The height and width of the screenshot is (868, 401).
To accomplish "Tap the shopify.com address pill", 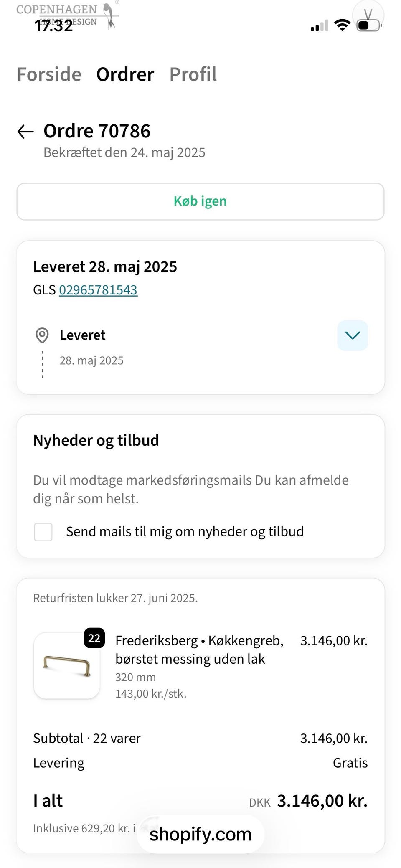I will [x=200, y=834].
